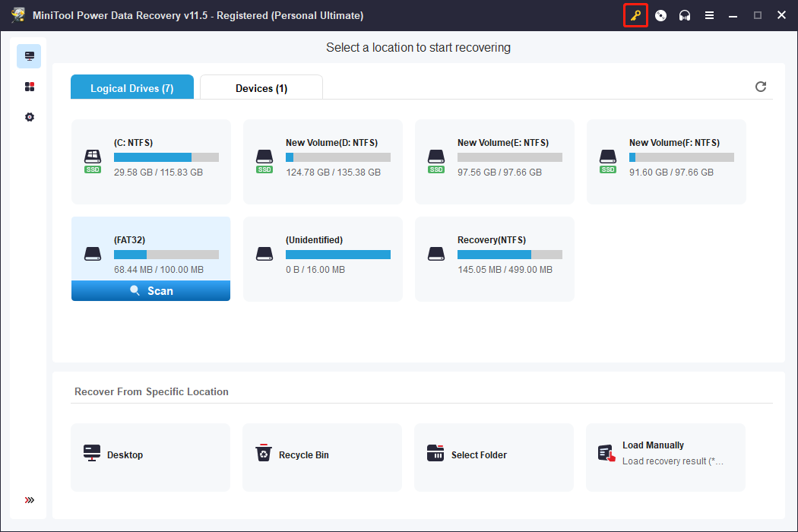Select the C: NTFS drive

tap(150, 161)
